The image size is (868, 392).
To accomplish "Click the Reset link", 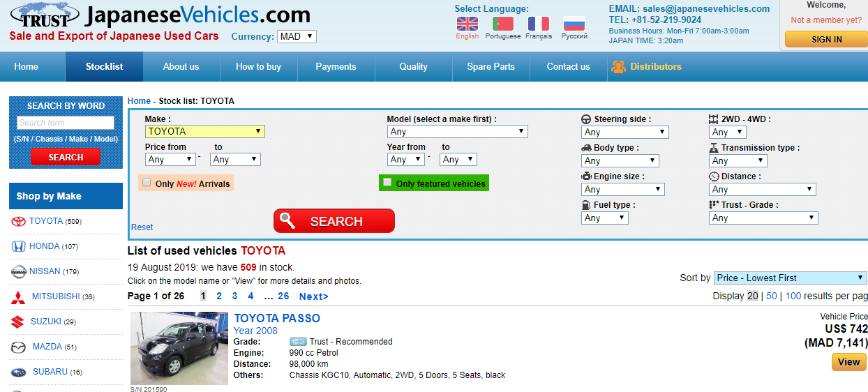I will click(x=142, y=227).
